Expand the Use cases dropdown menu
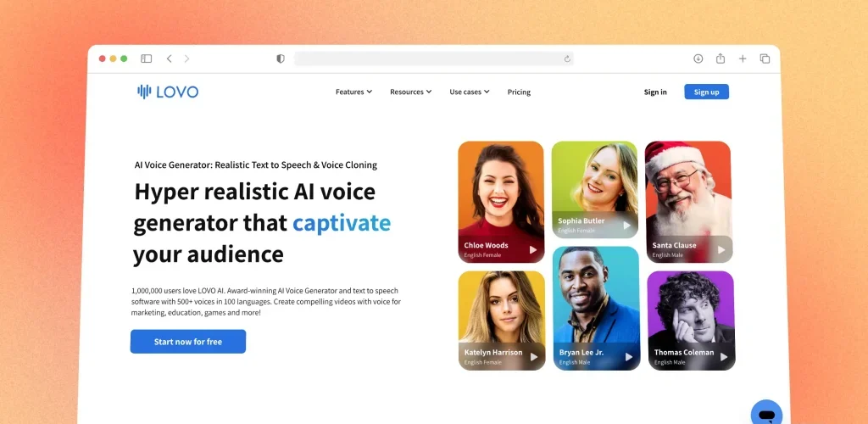Image resolution: width=868 pixels, height=424 pixels. tap(470, 92)
